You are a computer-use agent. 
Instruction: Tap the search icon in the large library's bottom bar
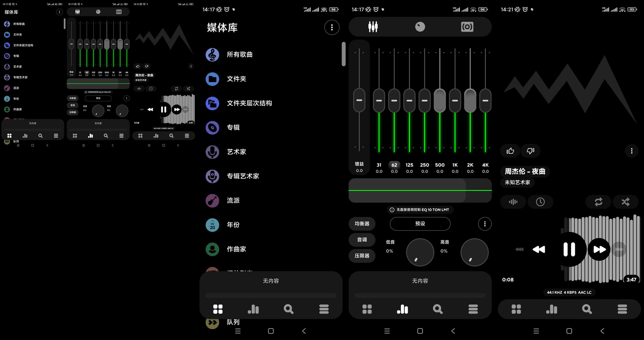coord(288,309)
